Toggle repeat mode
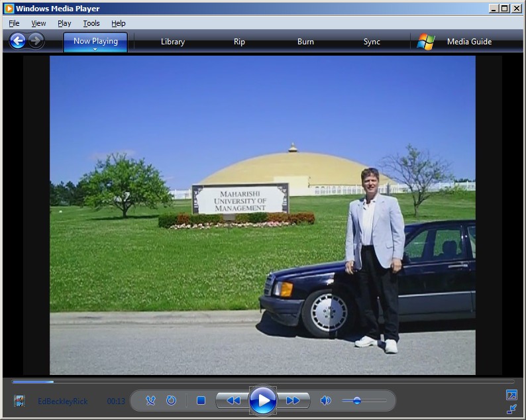Viewport: 526px width, 420px height. (171, 401)
